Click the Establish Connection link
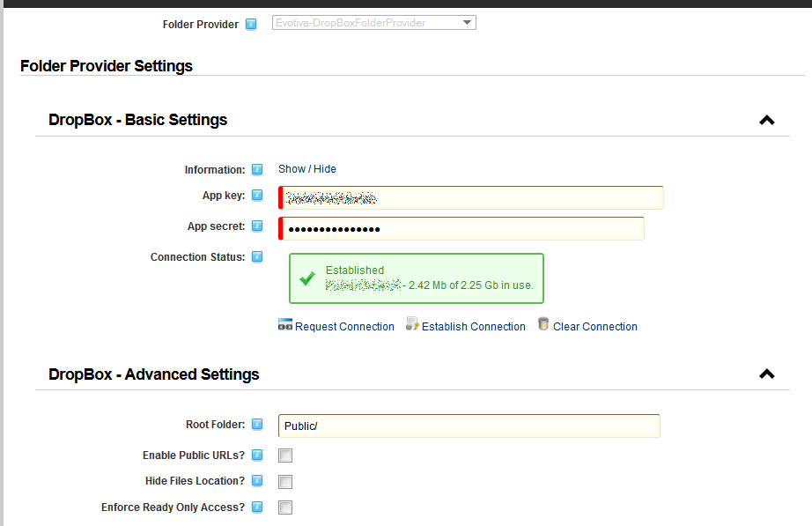Image resolution: width=812 pixels, height=526 pixels. click(473, 327)
